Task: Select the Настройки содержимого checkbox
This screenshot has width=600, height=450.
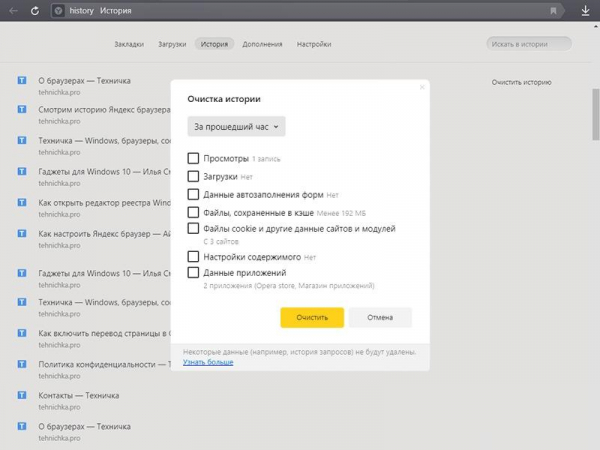Action: 194,257
